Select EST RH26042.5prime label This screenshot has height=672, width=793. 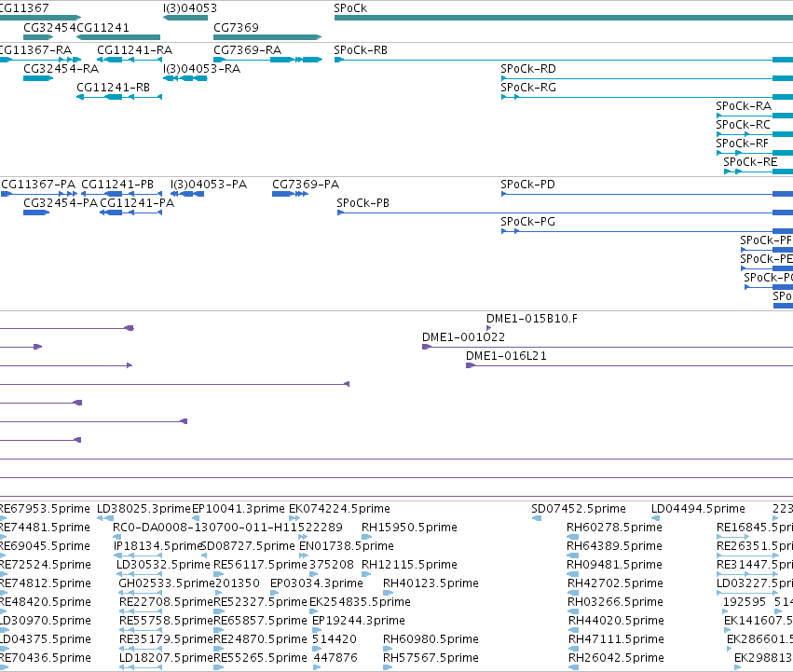coord(617,659)
